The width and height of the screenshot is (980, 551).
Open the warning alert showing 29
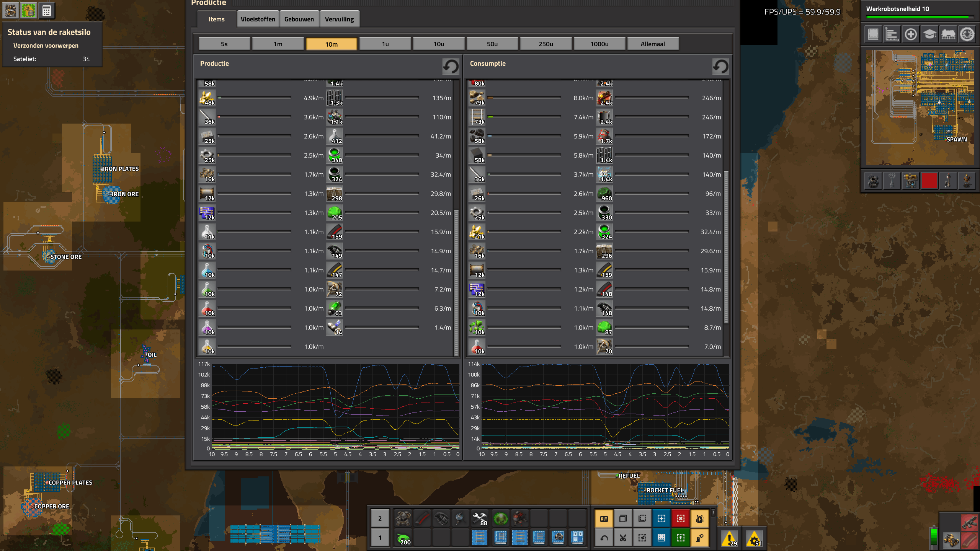[x=730, y=538]
